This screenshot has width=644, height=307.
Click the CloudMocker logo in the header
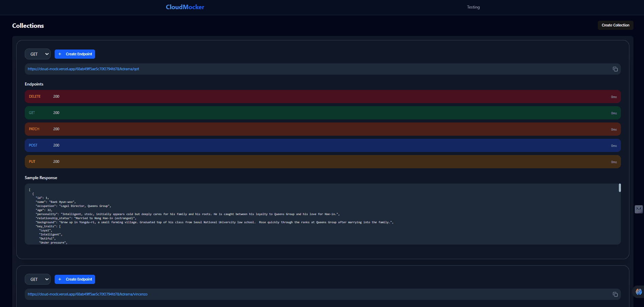[x=185, y=7]
